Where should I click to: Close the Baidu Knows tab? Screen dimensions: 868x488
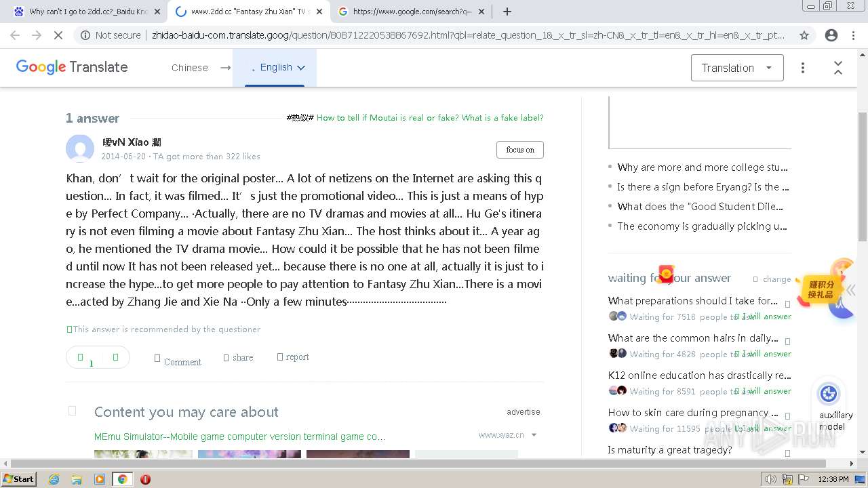[157, 12]
